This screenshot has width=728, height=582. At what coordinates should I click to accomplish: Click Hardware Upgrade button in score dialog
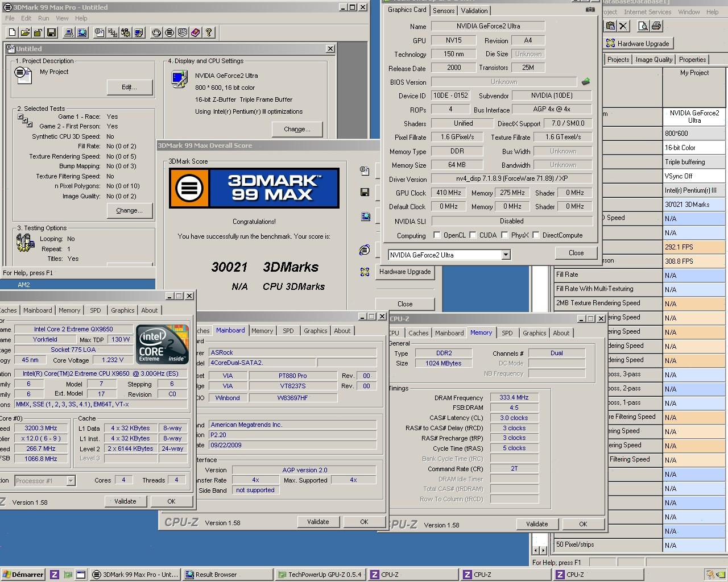(405, 272)
